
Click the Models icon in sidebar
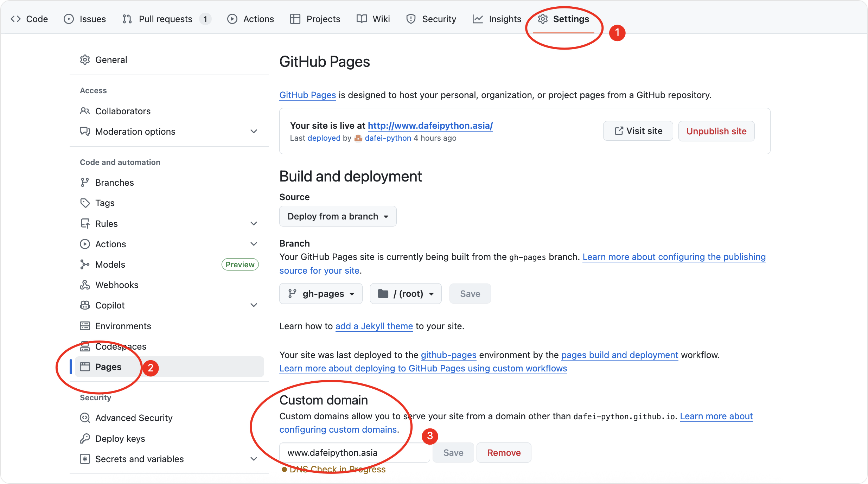(x=85, y=265)
